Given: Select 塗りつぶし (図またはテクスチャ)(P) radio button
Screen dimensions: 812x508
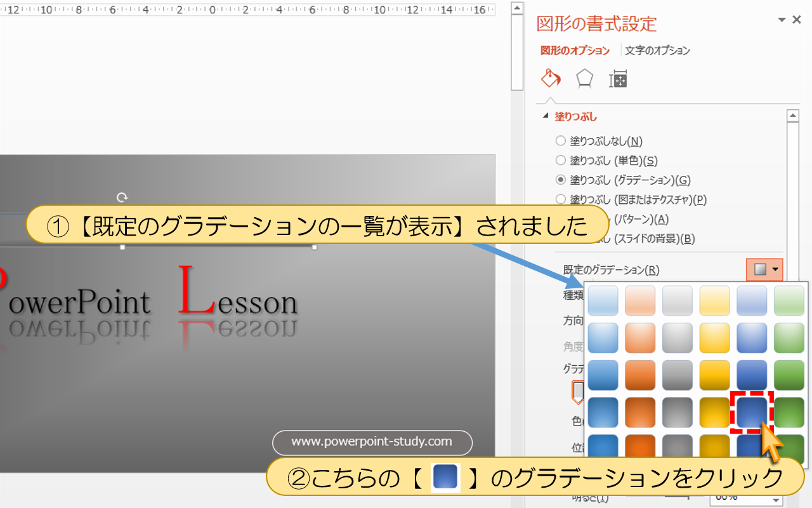Looking at the screenshot, I should click(x=560, y=199).
